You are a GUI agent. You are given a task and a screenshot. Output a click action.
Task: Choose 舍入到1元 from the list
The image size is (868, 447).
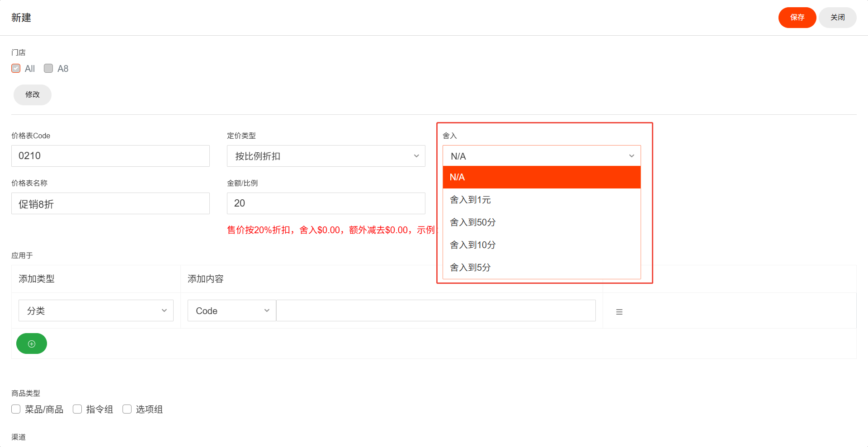(x=542, y=200)
